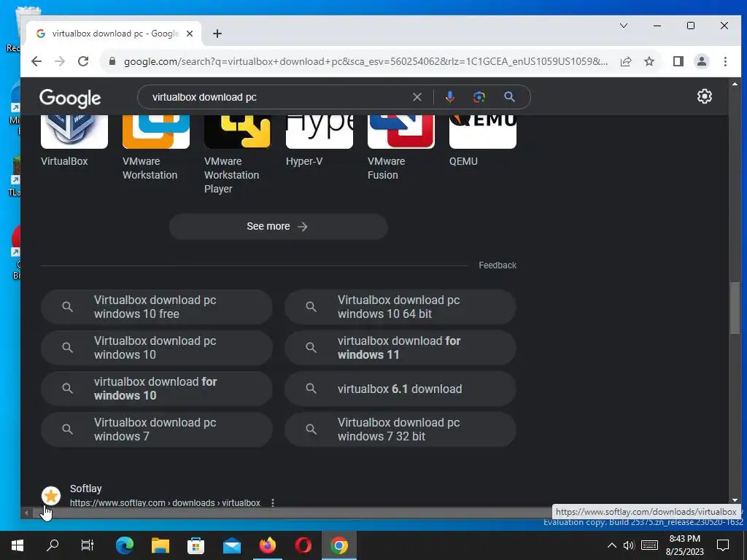Open the 8:43 PM clock calendar
Screen dimensions: 747x560
click(684, 545)
